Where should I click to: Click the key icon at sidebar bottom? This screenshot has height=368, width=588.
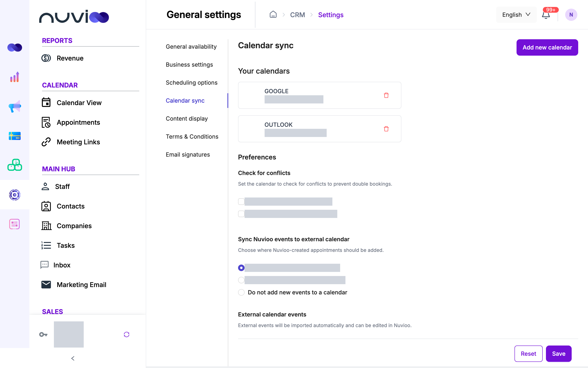pos(43,334)
